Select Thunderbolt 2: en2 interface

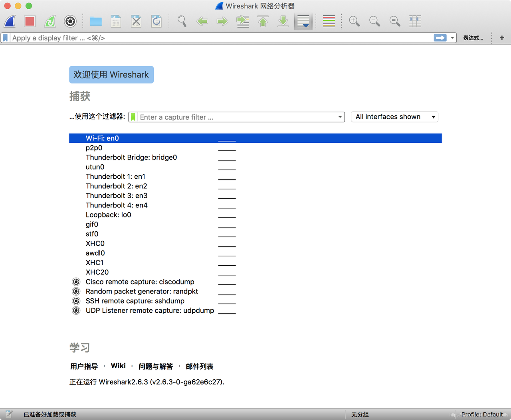[255, 186]
